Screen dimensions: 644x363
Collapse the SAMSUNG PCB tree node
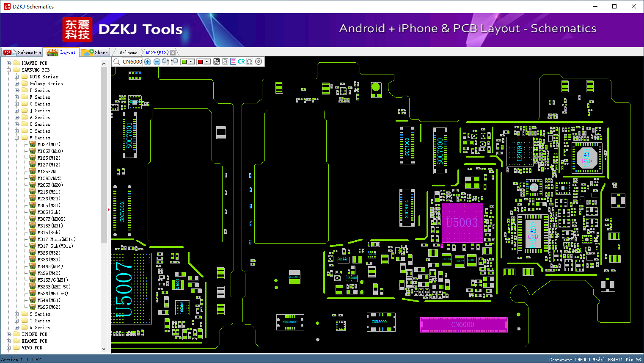click(x=9, y=70)
